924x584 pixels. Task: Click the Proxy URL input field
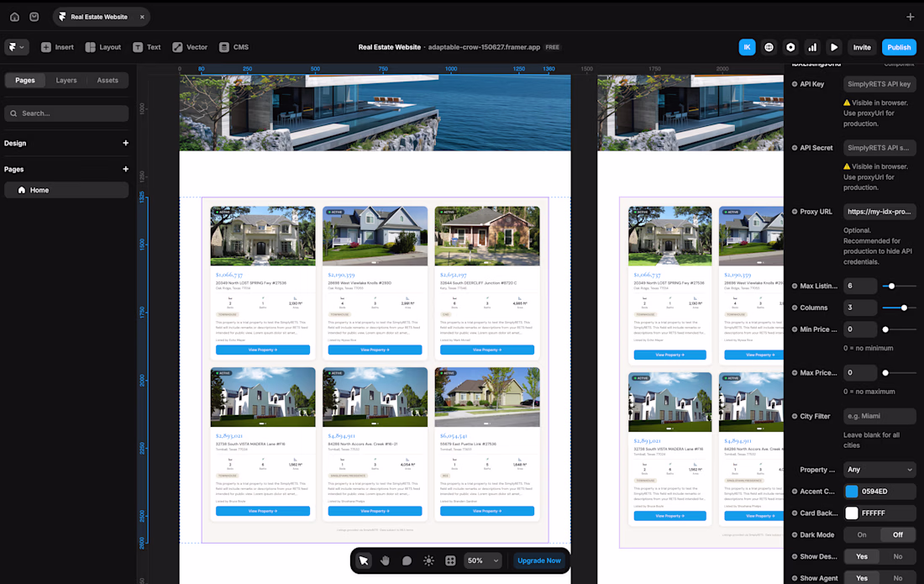pyautogui.click(x=879, y=212)
